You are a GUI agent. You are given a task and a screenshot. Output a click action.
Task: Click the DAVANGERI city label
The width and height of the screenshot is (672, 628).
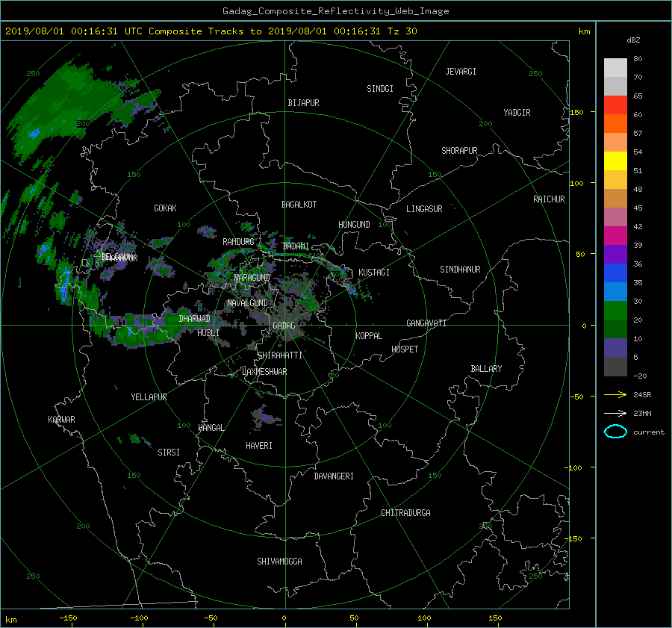pyautogui.click(x=334, y=476)
